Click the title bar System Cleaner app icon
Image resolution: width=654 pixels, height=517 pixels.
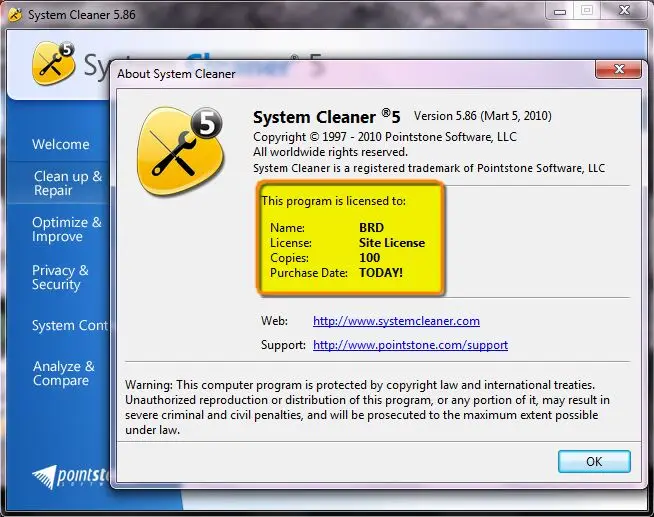[x=15, y=15]
